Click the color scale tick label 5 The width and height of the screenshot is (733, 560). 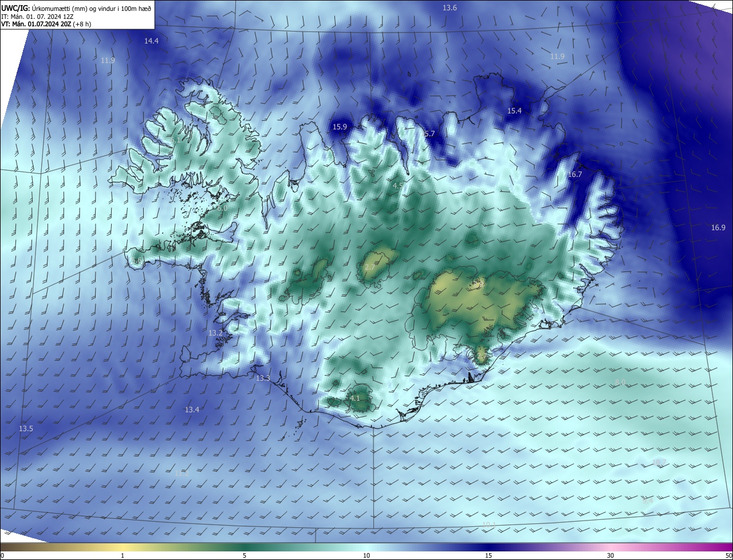coord(245,556)
